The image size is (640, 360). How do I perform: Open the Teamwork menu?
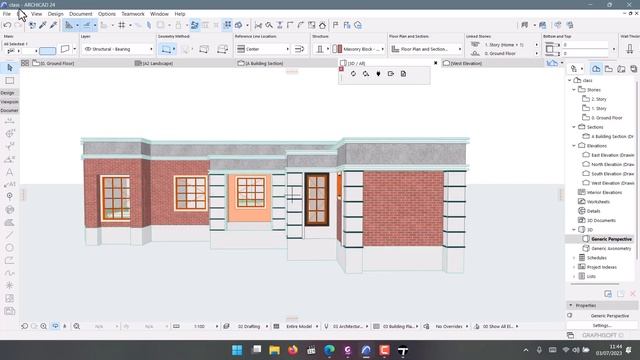coord(133,14)
